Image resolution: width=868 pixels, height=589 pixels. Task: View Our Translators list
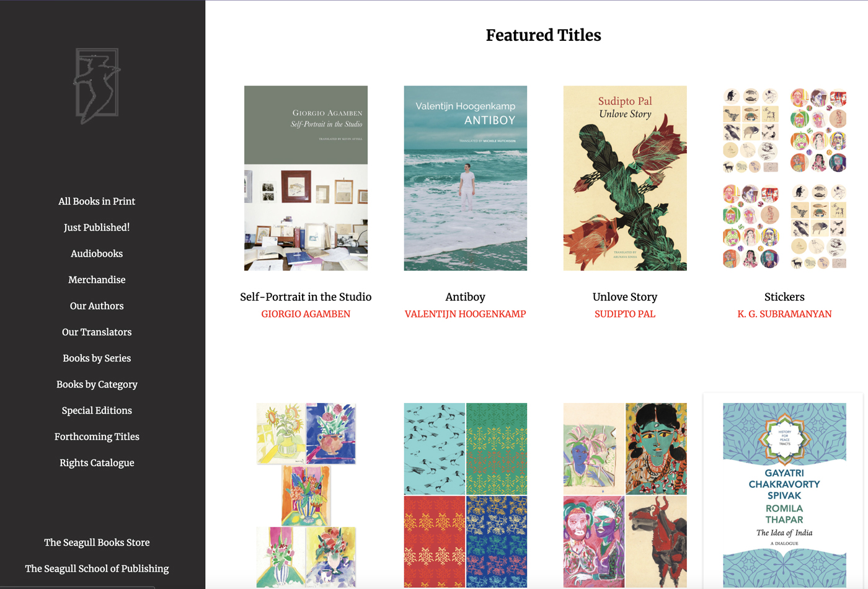[x=97, y=332]
